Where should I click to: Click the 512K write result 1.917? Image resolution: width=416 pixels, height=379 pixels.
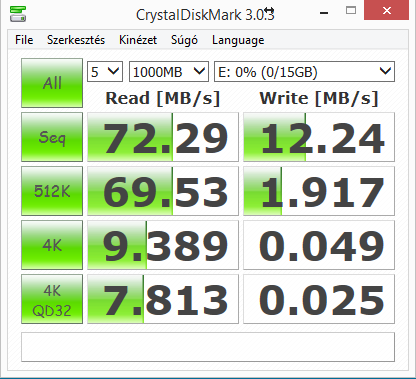[x=319, y=191]
